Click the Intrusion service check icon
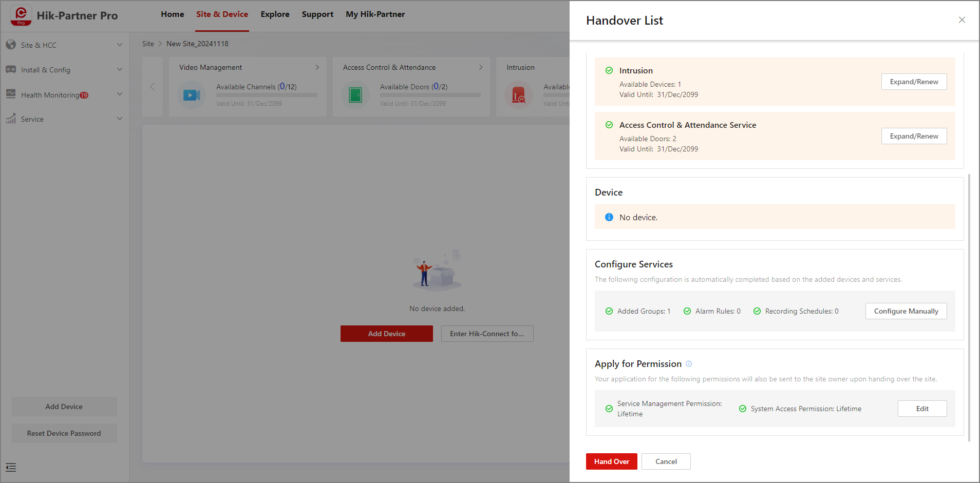 [609, 70]
